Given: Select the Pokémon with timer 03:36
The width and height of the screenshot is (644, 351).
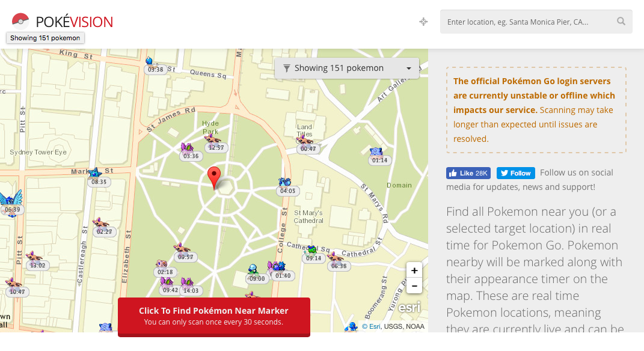Looking at the screenshot, I should point(187,147).
